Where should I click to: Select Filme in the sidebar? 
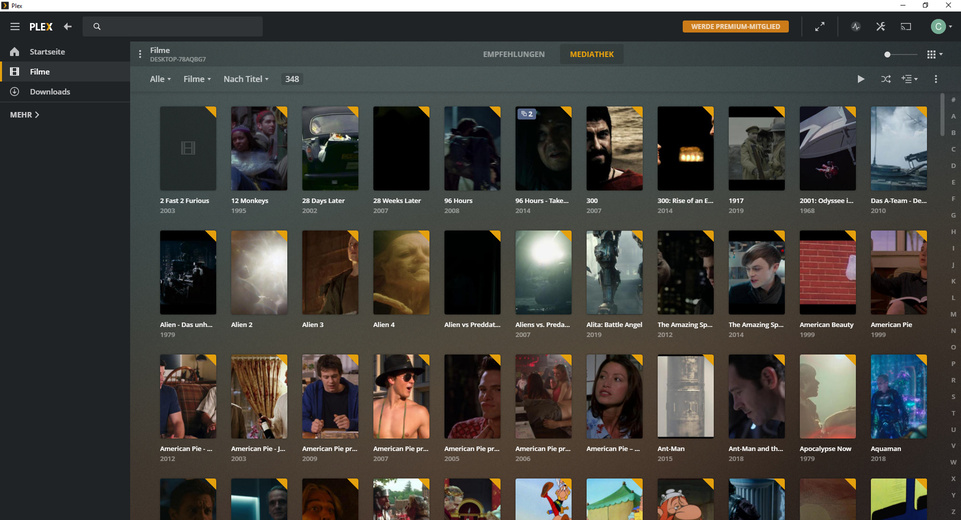pyautogui.click(x=65, y=72)
